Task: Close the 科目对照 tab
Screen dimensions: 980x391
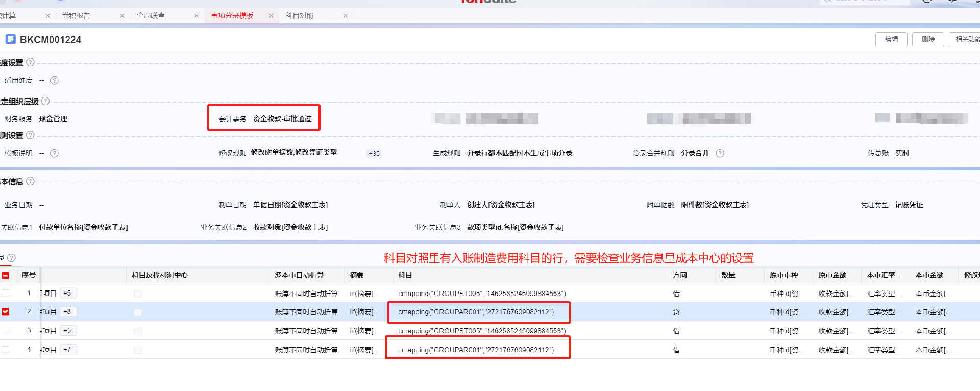Action: pyautogui.click(x=346, y=16)
